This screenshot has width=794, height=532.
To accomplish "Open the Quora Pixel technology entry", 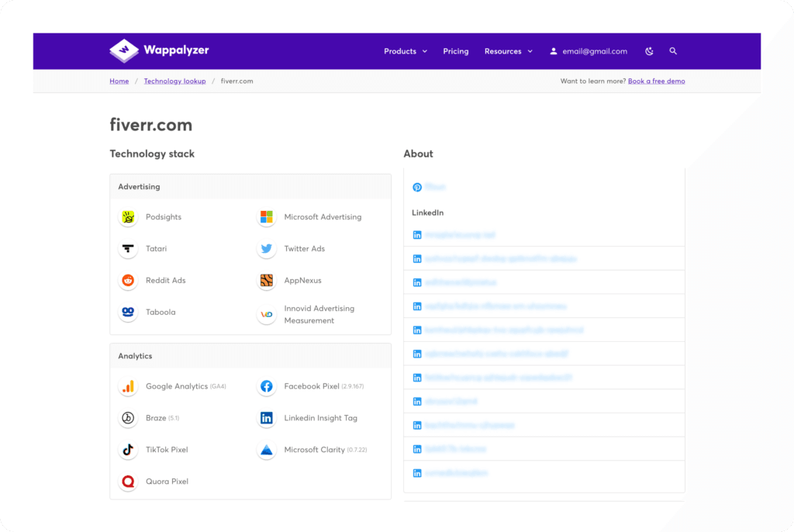I will click(x=167, y=482).
